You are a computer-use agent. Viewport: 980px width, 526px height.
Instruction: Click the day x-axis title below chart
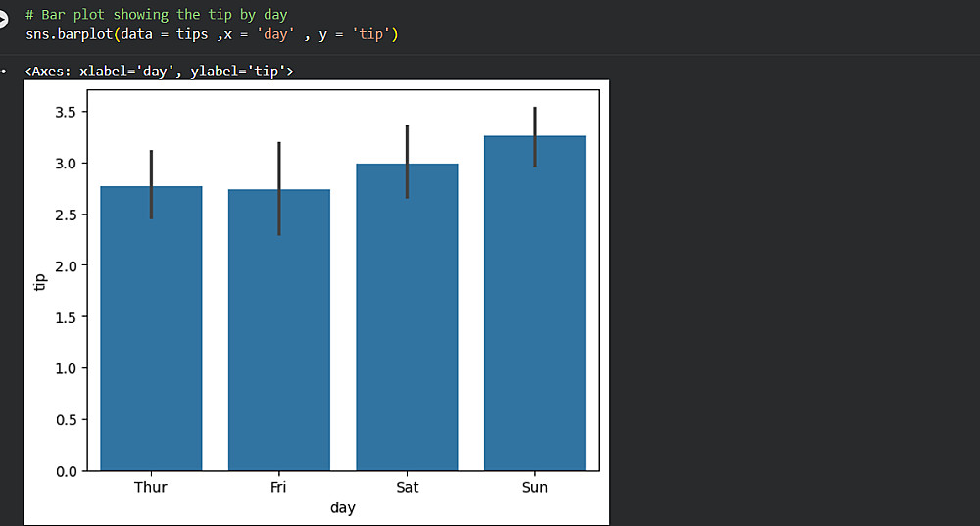point(342,508)
